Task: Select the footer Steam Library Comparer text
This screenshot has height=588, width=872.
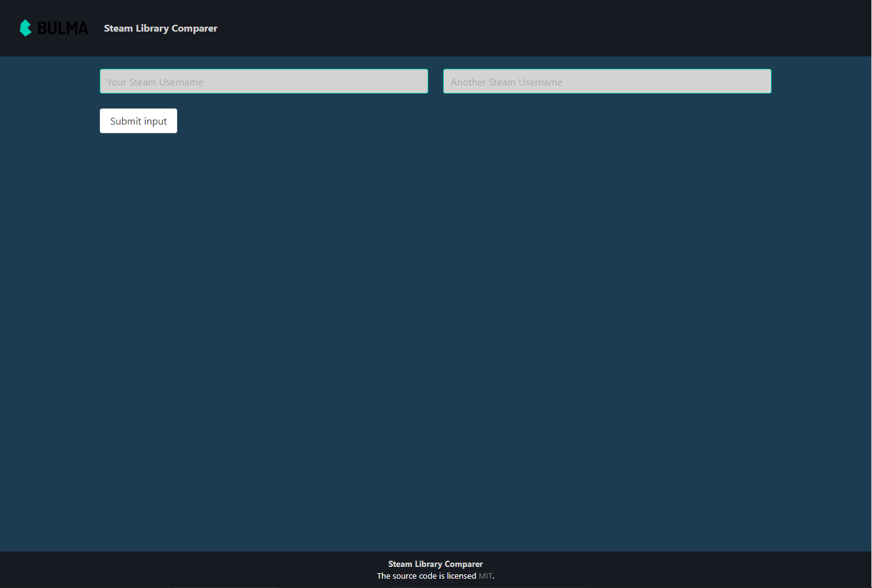Action: tap(436, 564)
